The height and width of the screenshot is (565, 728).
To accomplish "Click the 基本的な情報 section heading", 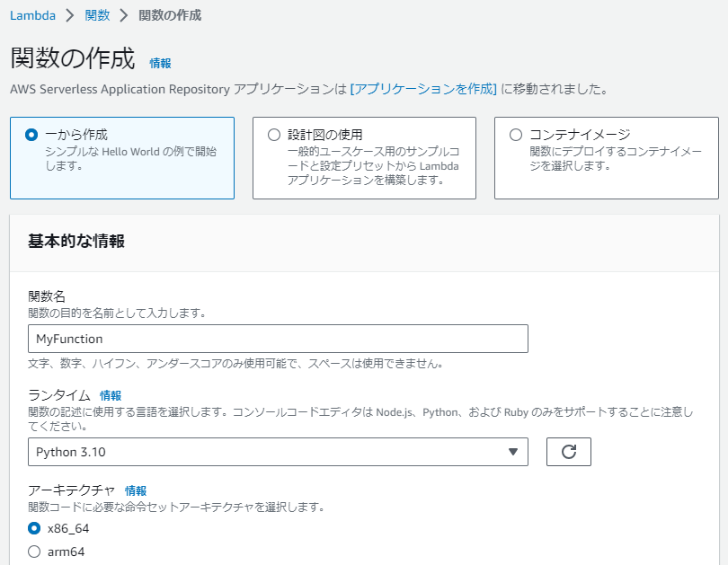I will tap(76, 242).
